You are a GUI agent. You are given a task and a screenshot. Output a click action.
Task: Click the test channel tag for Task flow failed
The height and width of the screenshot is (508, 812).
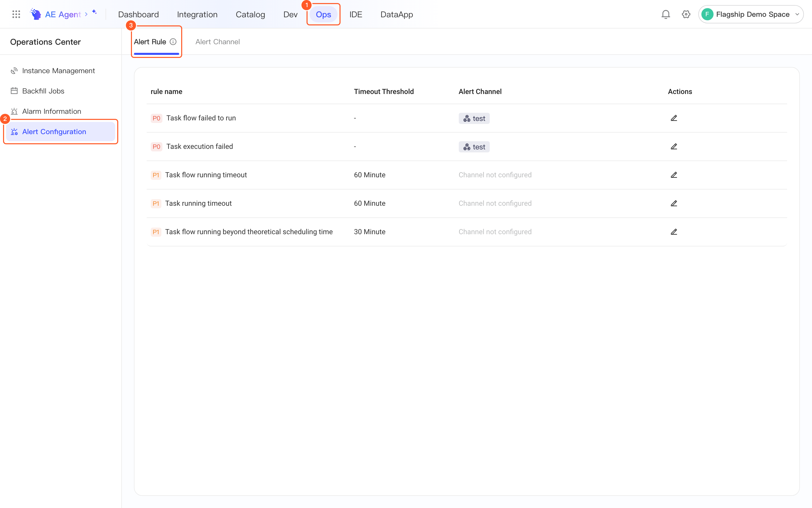point(474,118)
